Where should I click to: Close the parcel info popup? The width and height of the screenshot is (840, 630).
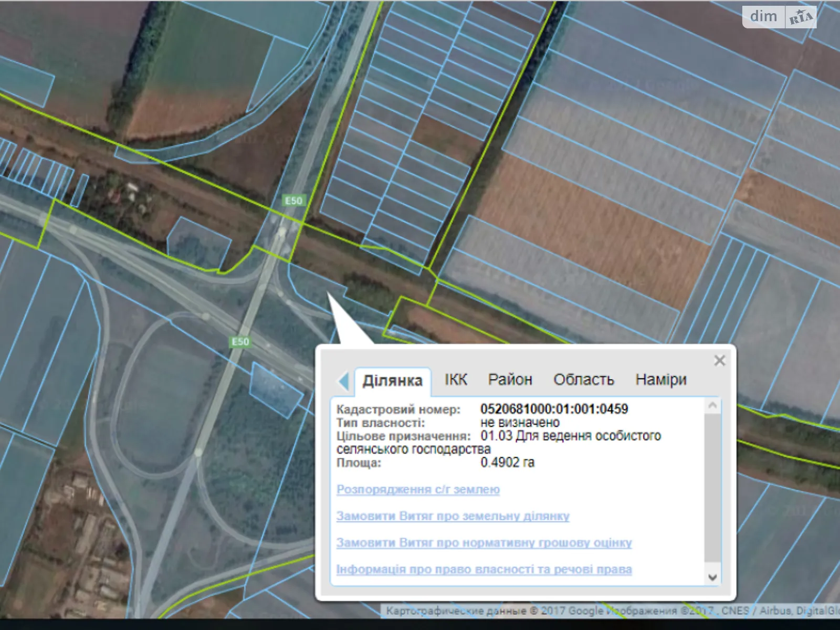[x=719, y=361]
